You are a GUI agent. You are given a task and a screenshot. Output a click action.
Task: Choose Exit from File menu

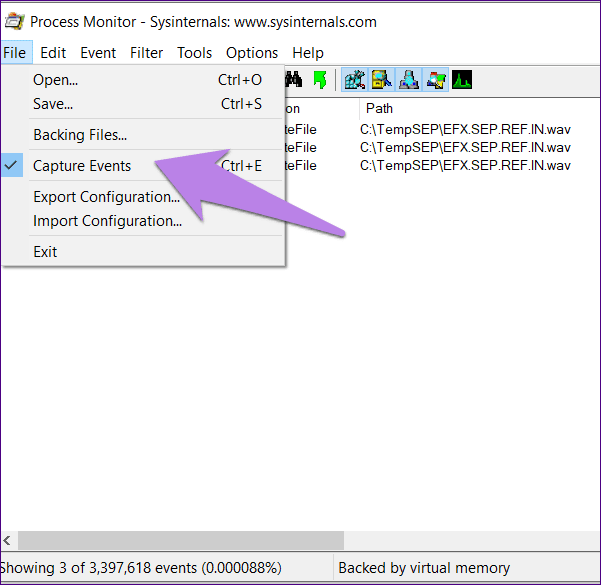click(142, 252)
